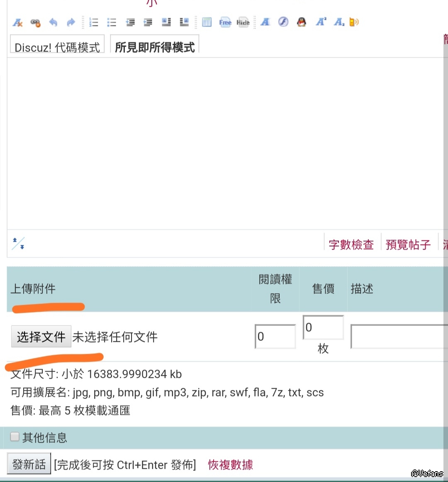Click 选择文件 to choose attachment
This screenshot has height=482, width=448.
[x=41, y=337]
